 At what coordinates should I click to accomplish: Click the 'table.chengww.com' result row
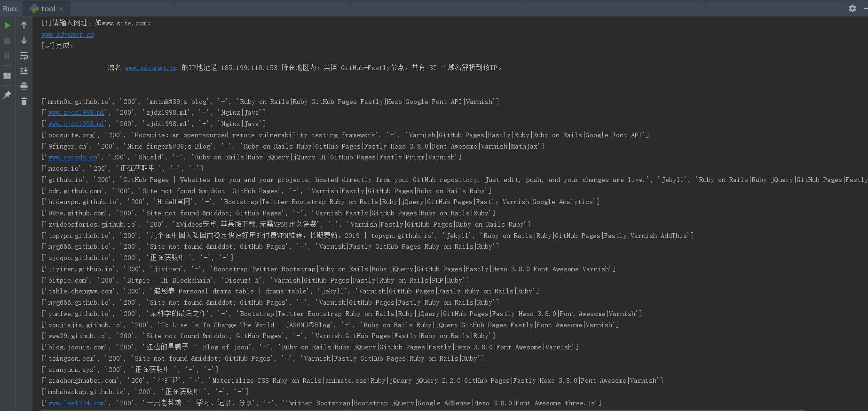290,292
